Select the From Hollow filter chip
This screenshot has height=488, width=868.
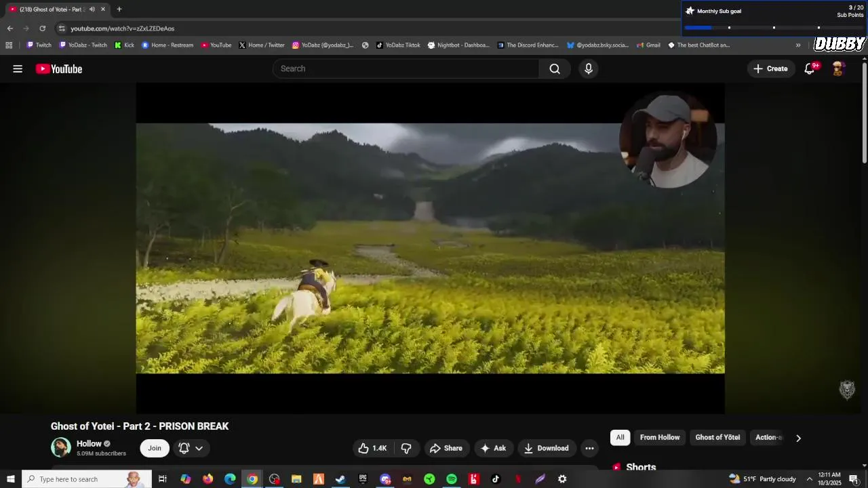pos(660,437)
